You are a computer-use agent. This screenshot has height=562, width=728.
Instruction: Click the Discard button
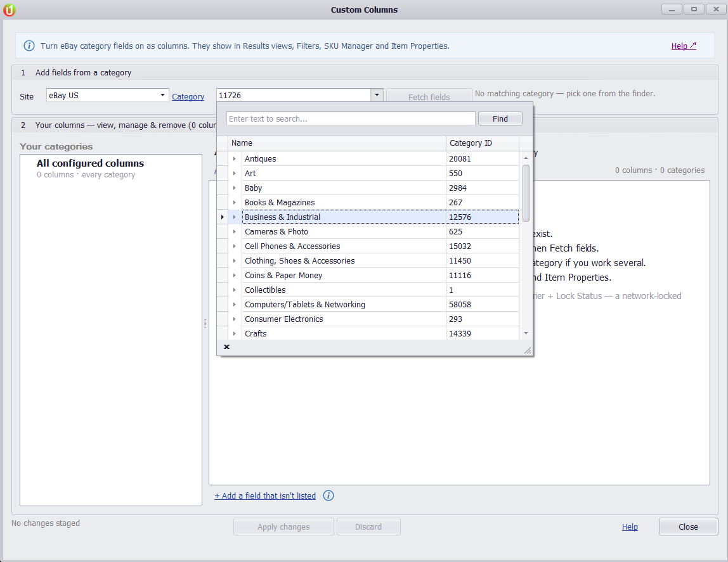pos(368,527)
